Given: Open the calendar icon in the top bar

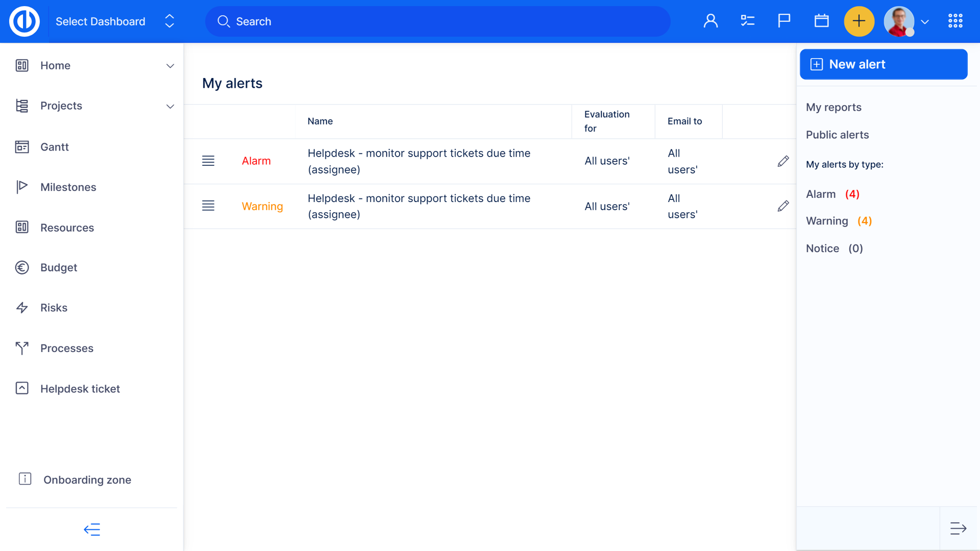Looking at the screenshot, I should [821, 21].
